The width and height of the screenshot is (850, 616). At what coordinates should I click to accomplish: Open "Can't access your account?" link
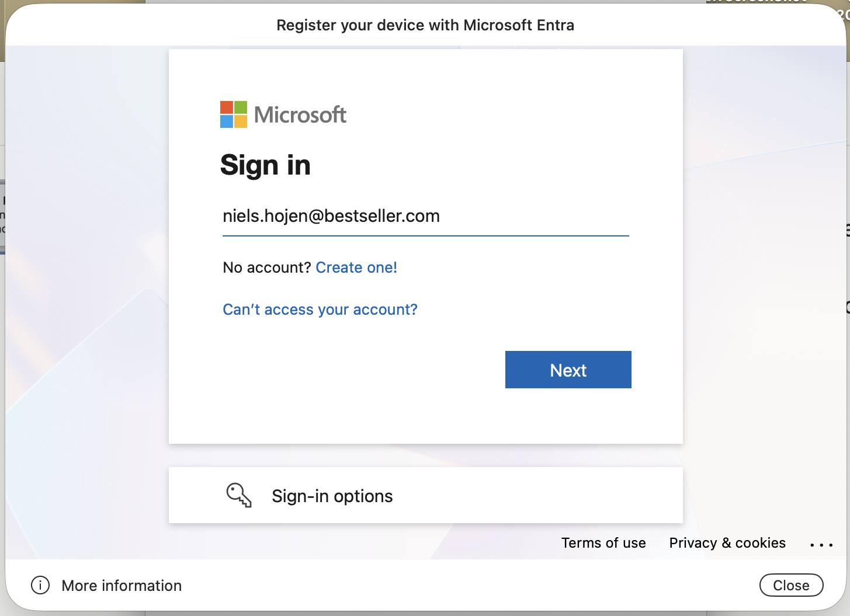click(320, 309)
